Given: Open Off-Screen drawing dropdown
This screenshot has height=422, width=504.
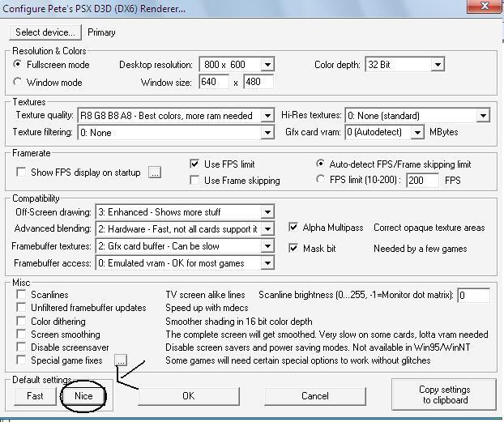Looking at the screenshot, I should point(185,212).
